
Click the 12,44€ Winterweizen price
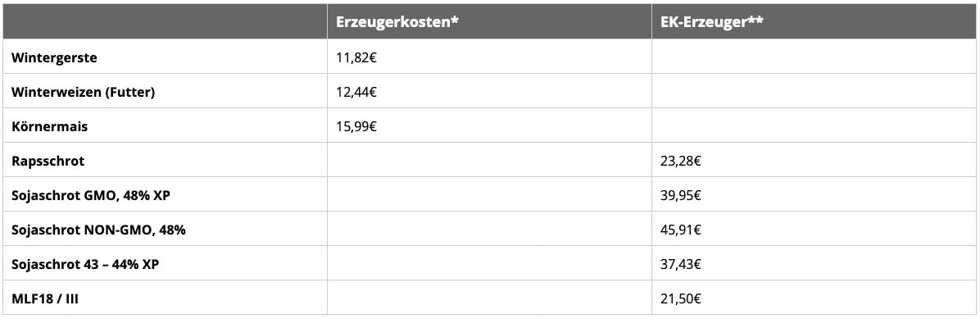pos(356,92)
